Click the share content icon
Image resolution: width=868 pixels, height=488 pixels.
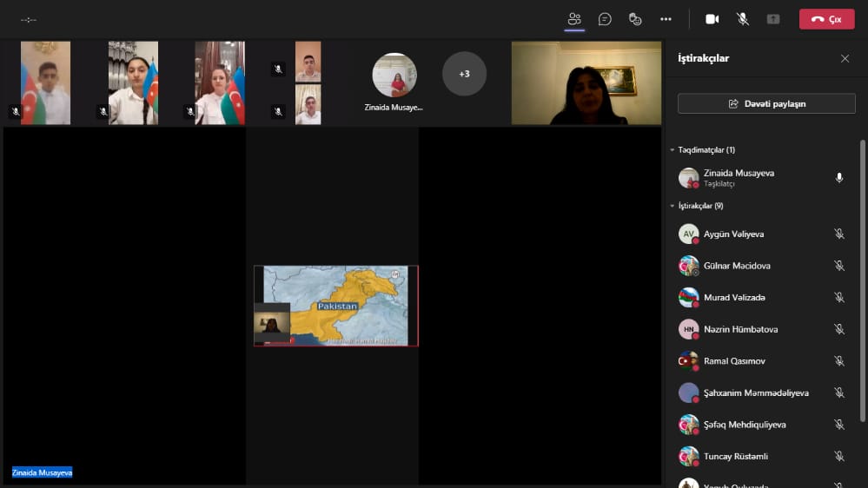(772, 19)
